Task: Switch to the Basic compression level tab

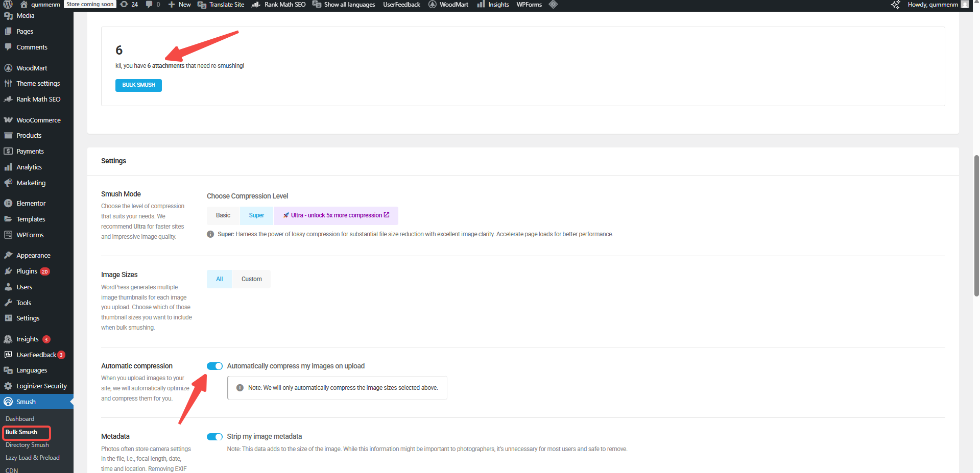Action: tap(223, 215)
